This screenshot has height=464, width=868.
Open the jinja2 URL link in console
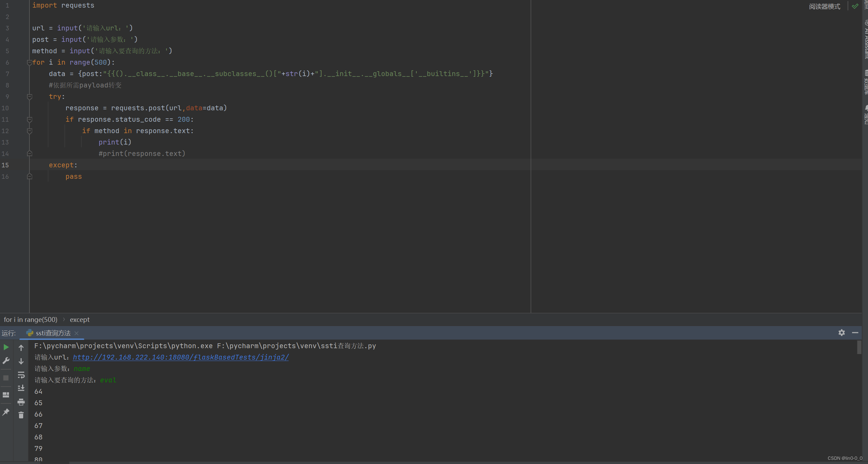click(x=181, y=357)
